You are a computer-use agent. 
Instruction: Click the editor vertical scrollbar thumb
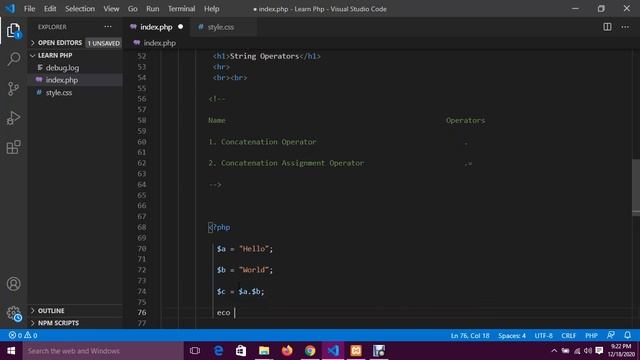[636, 188]
